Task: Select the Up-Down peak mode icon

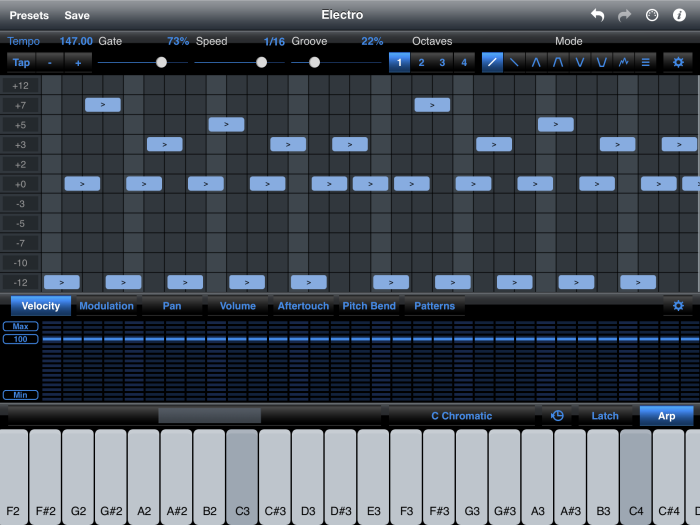Action: (x=536, y=62)
